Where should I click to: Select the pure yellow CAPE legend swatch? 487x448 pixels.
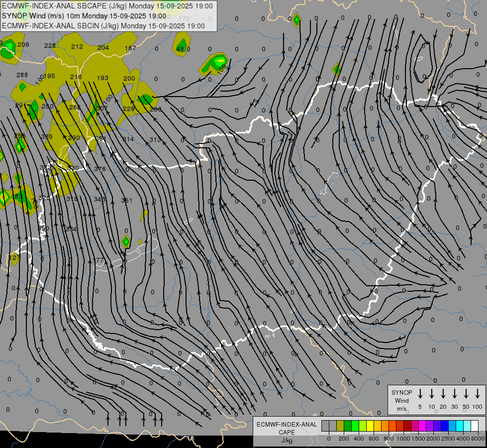(x=370, y=426)
